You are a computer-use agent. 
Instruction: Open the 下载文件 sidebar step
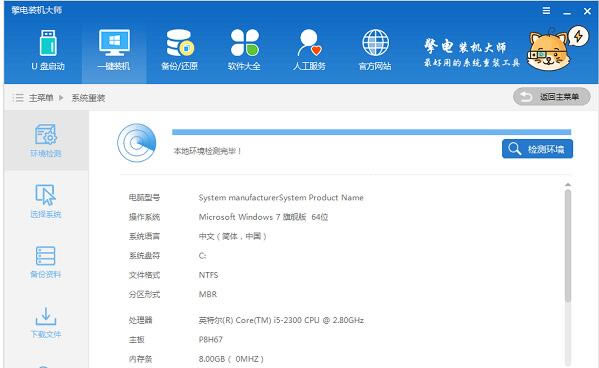click(46, 323)
